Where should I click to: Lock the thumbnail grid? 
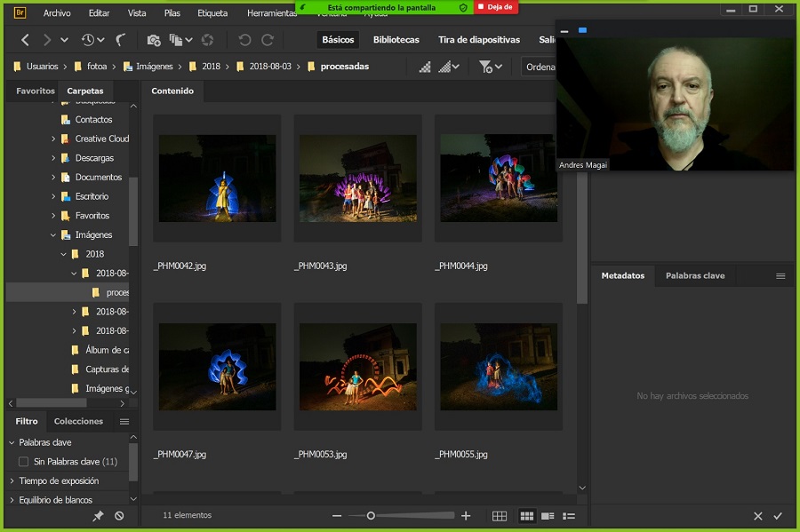(500, 516)
